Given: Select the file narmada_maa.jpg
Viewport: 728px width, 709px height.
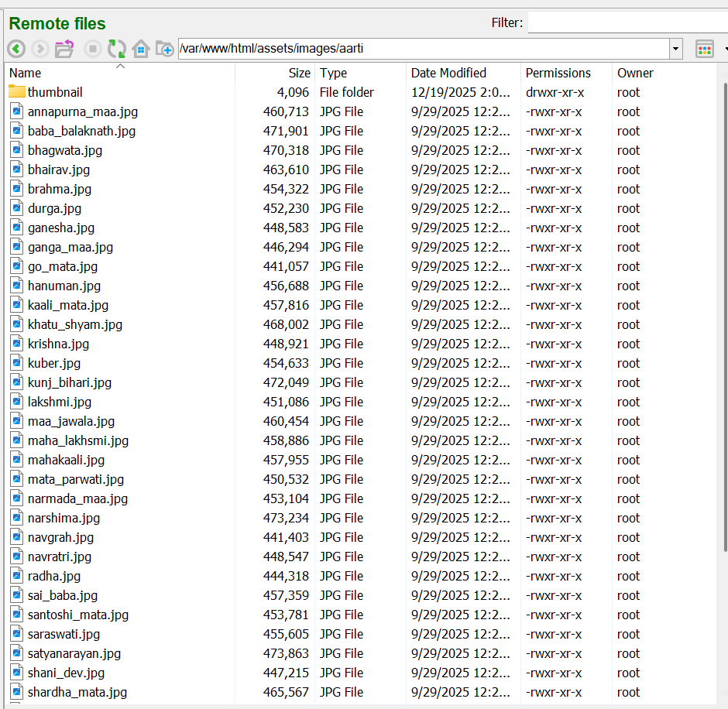Looking at the screenshot, I should pyautogui.click(x=77, y=498).
